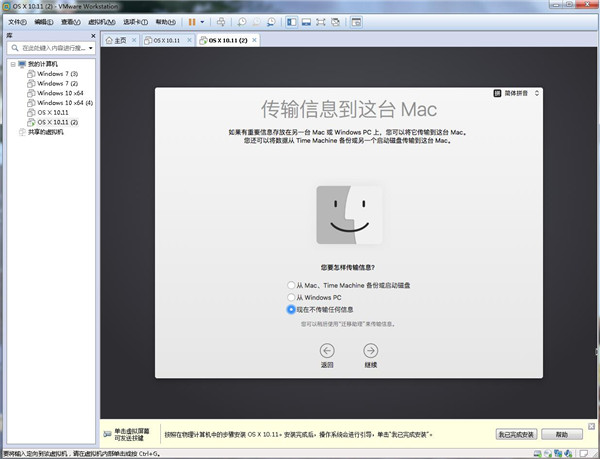The image size is (600, 459).
Task: Open the 查看 menu
Action: coord(71,22)
